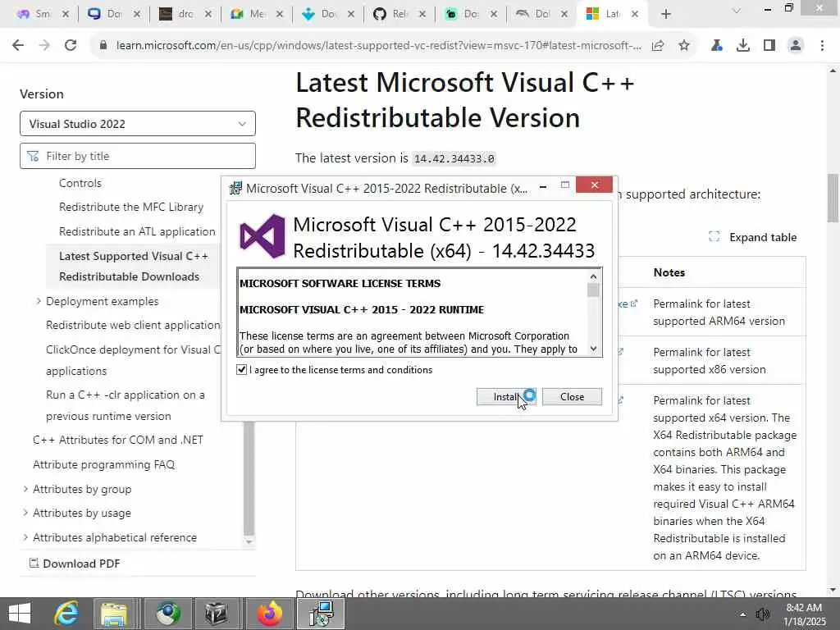840x630 pixels.
Task: Click the license text scrollbar thumb
Action: (x=593, y=290)
